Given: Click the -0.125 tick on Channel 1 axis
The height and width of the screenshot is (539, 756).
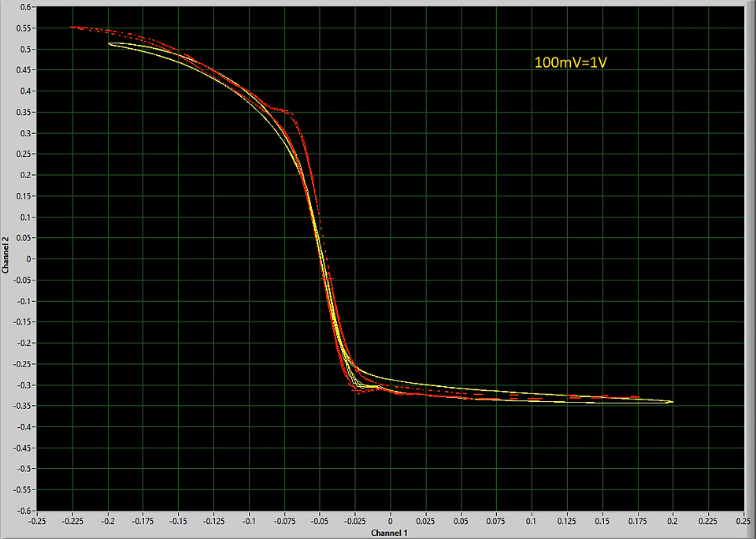Looking at the screenshot, I should 213,521.
